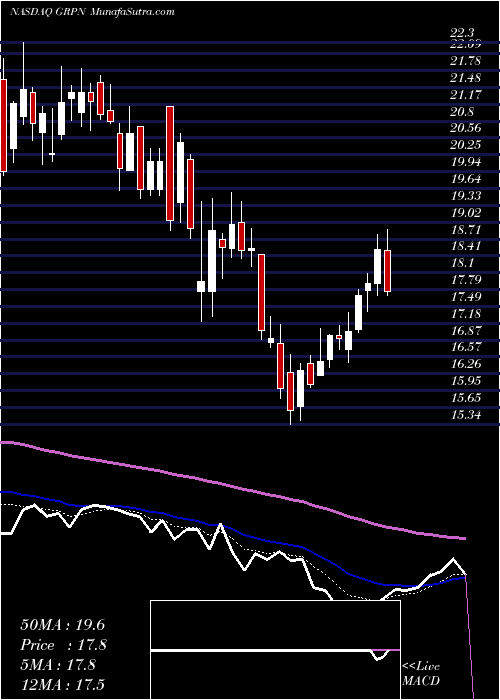The width and height of the screenshot is (500, 700).
Task: Select the 20.56 price axis label
Action: (466, 128)
